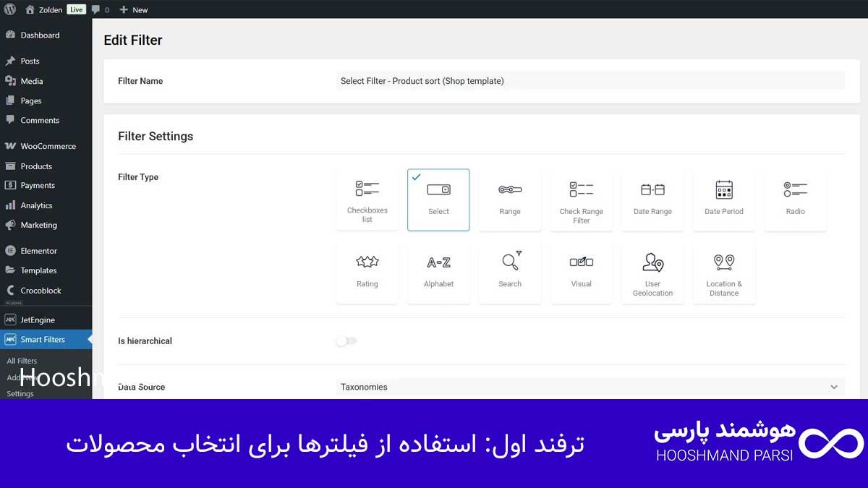The image size is (868, 488).
Task: Click the WordPress logo icon
Action: pyautogui.click(x=10, y=9)
